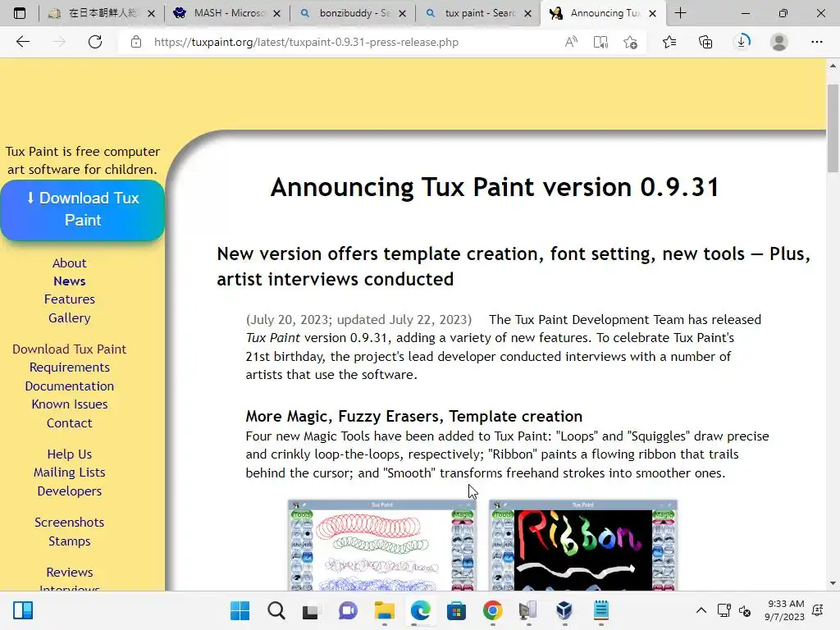Open Edge Settings and more menu

816,42
